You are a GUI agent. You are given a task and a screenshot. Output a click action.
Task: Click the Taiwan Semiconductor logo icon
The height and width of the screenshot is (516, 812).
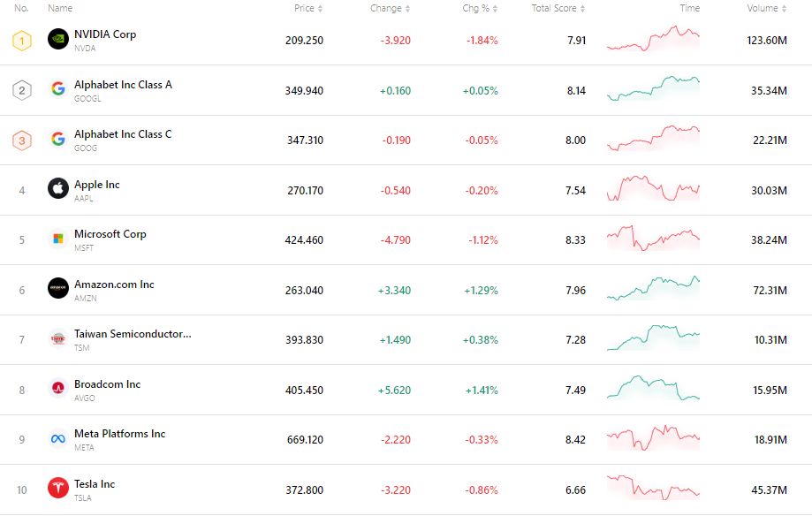tap(57, 338)
